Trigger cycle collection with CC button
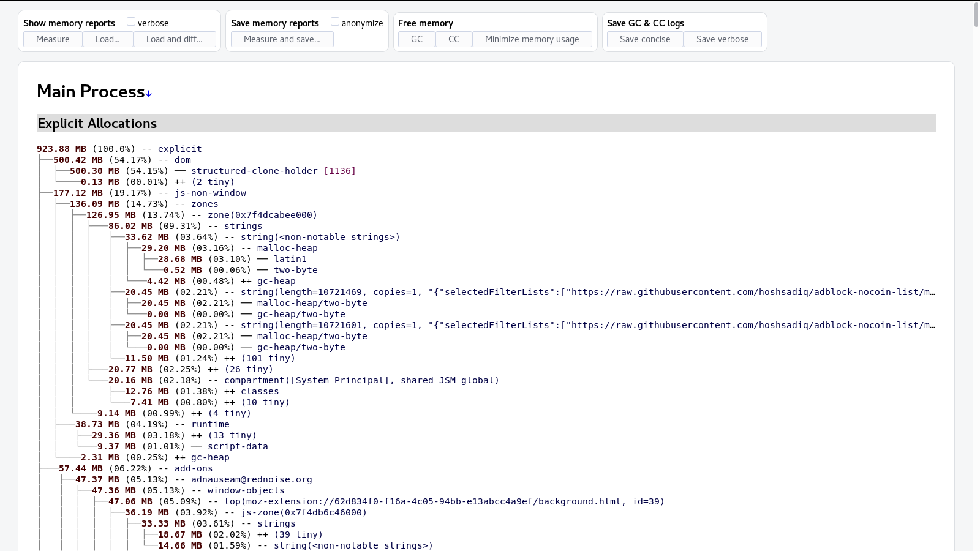Screen dimensions: 980x551 454,39
